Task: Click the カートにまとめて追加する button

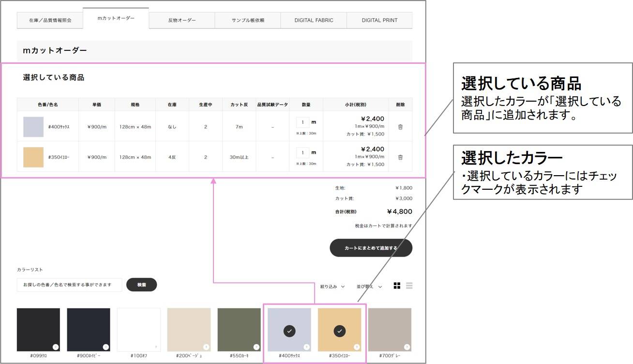Action: [x=371, y=247]
